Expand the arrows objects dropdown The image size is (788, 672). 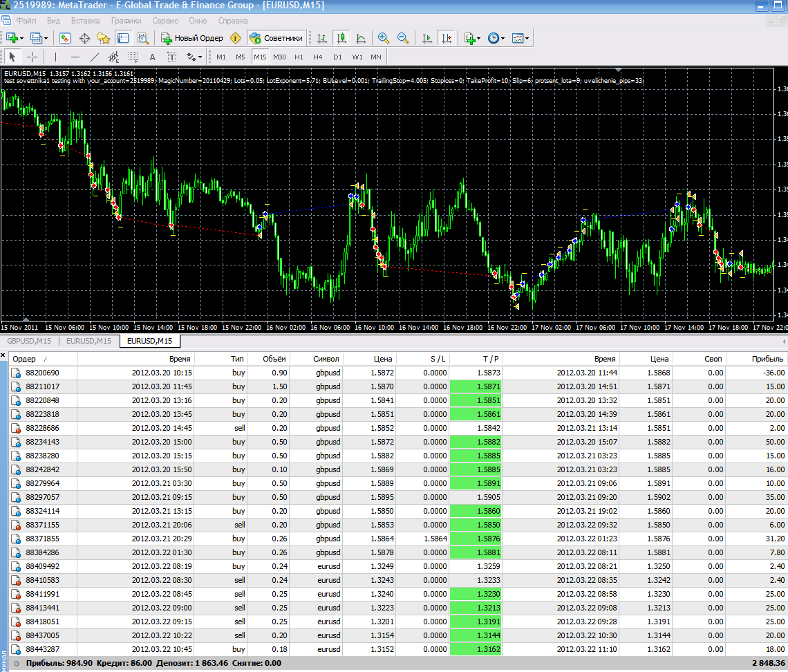194,57
